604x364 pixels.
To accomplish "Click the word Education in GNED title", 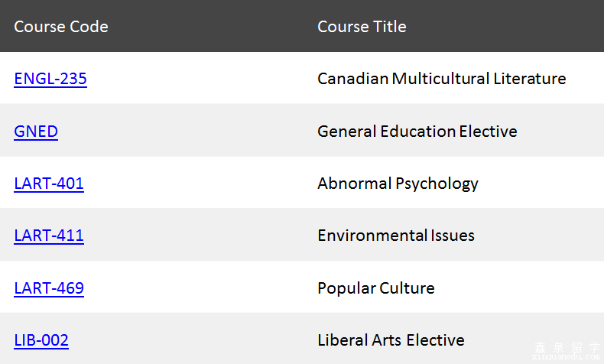I will [x=418, y=132].
